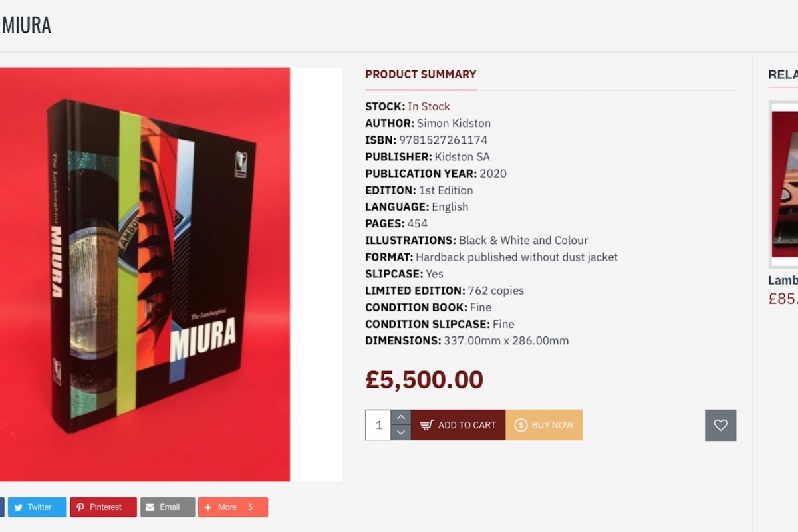
Task: Decrease quantity with the down arrow
Action: [x=400, y=432]
